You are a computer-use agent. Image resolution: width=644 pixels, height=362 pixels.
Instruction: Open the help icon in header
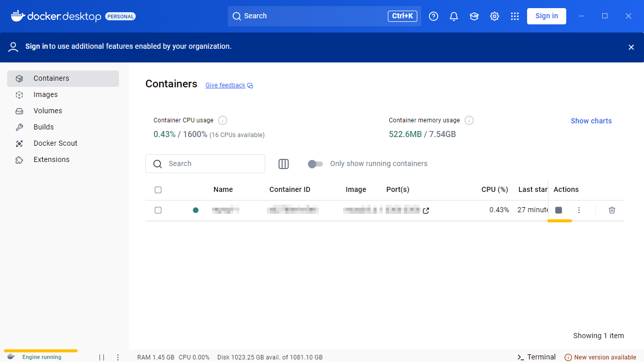(434, 16)
